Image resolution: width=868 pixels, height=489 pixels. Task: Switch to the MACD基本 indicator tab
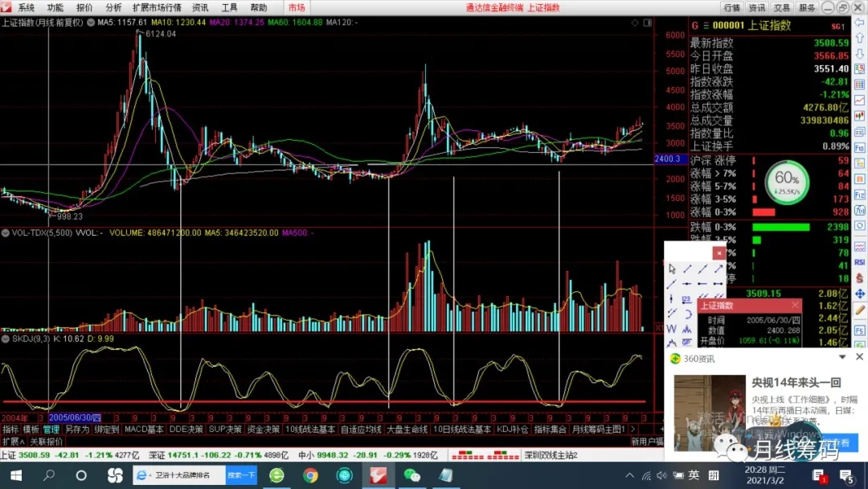point(144,429)
